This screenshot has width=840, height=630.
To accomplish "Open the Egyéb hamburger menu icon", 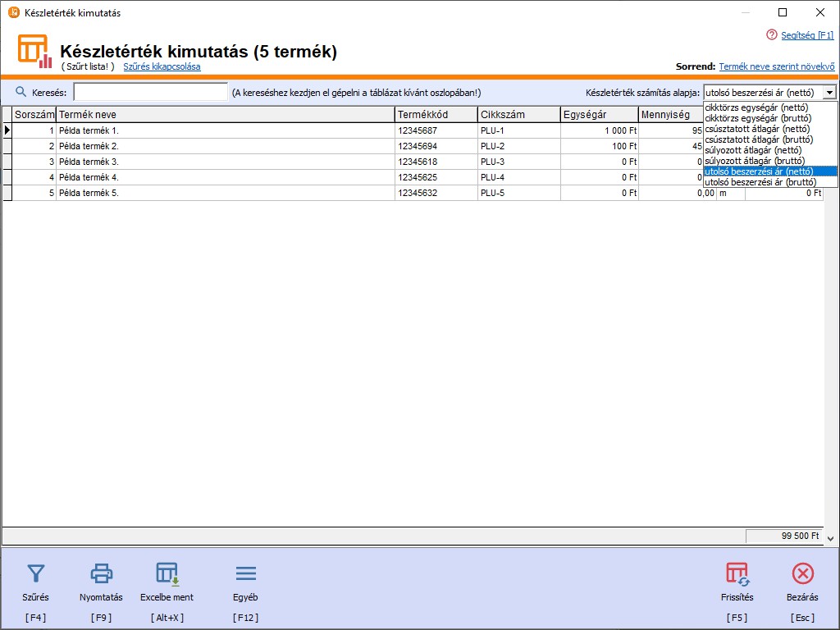I will click(x=245, y=573).
